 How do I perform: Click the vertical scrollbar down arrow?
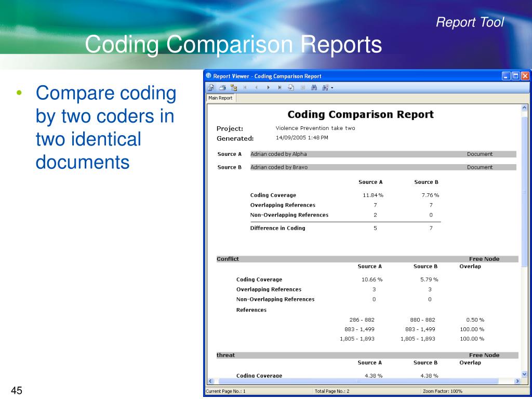pyautogui.click(x=524, y=374)
